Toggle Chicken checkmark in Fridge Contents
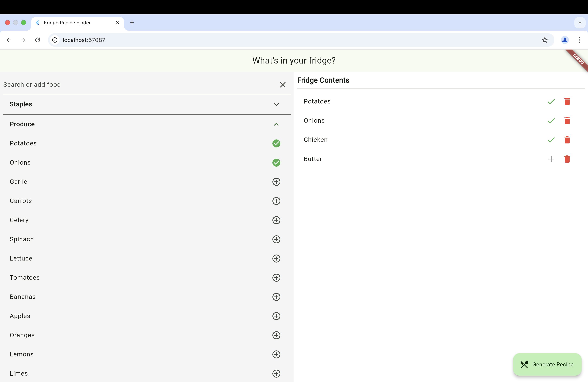This screenshot has height=382, width=588. pos(551,140)
